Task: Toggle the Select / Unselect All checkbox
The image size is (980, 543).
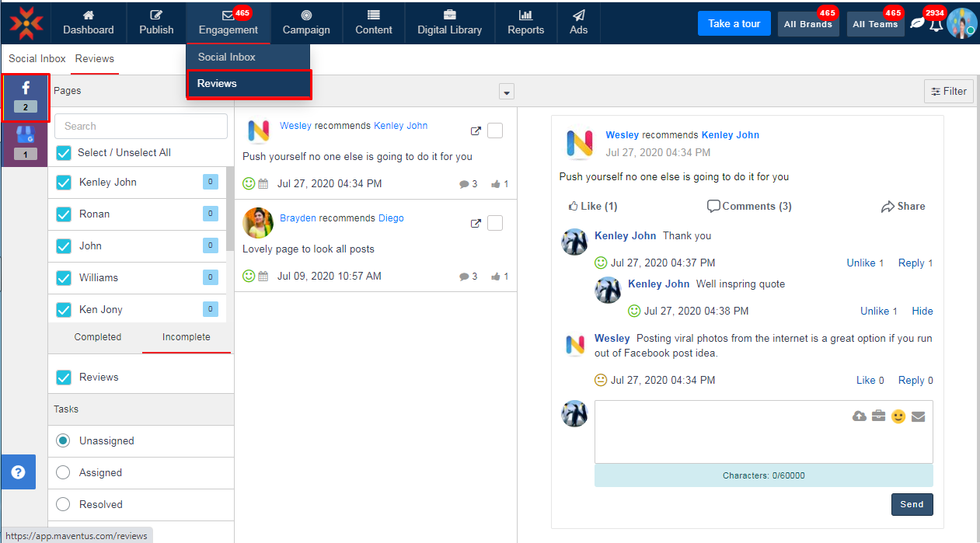Action: [64, 153]
